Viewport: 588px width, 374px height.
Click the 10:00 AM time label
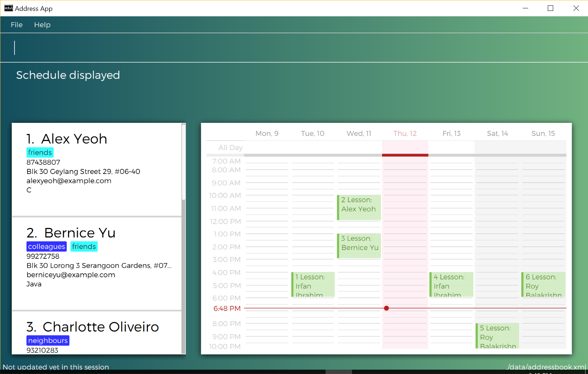click(225, 195)
